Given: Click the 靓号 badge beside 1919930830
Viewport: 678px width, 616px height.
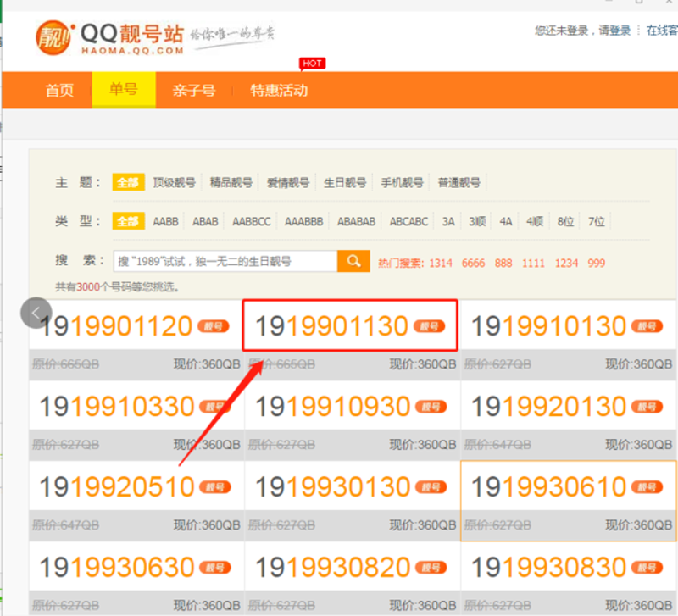Looking at the screenshot, I should [x=647, y=567].
